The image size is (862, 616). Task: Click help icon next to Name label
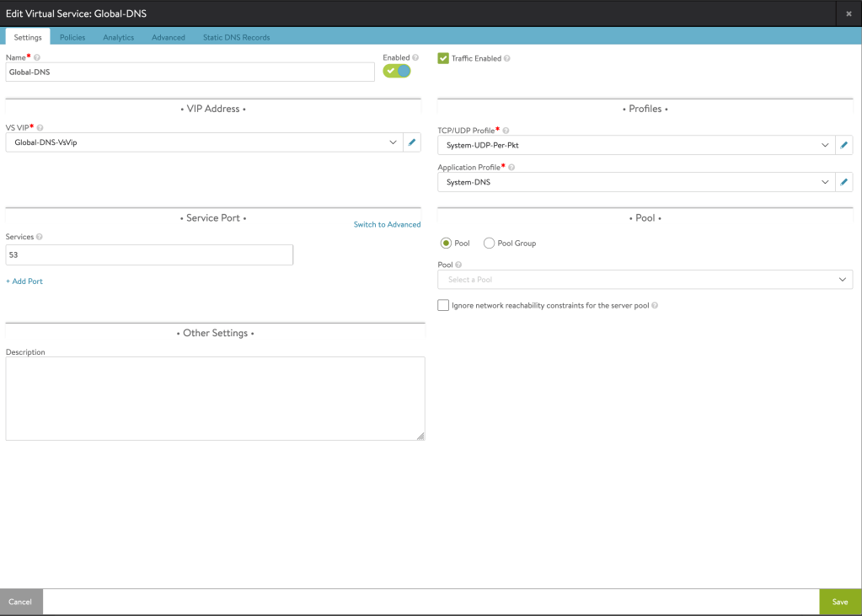pos(37,58)
